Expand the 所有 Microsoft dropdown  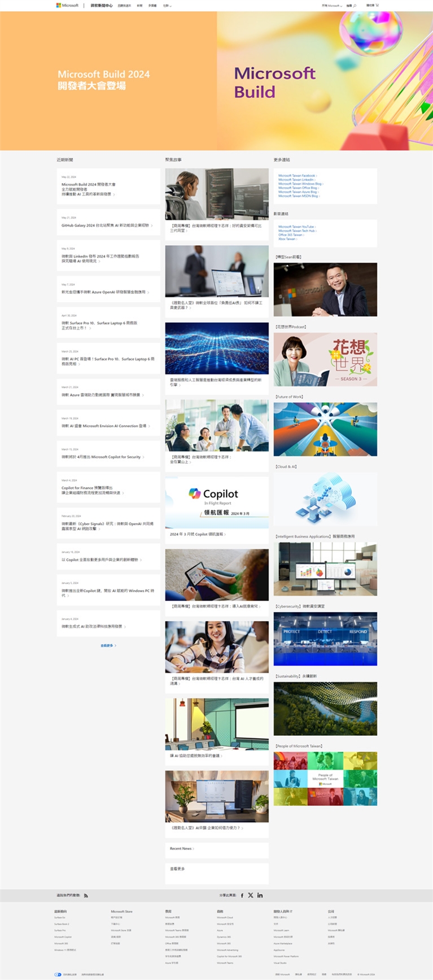pos(332,6)
